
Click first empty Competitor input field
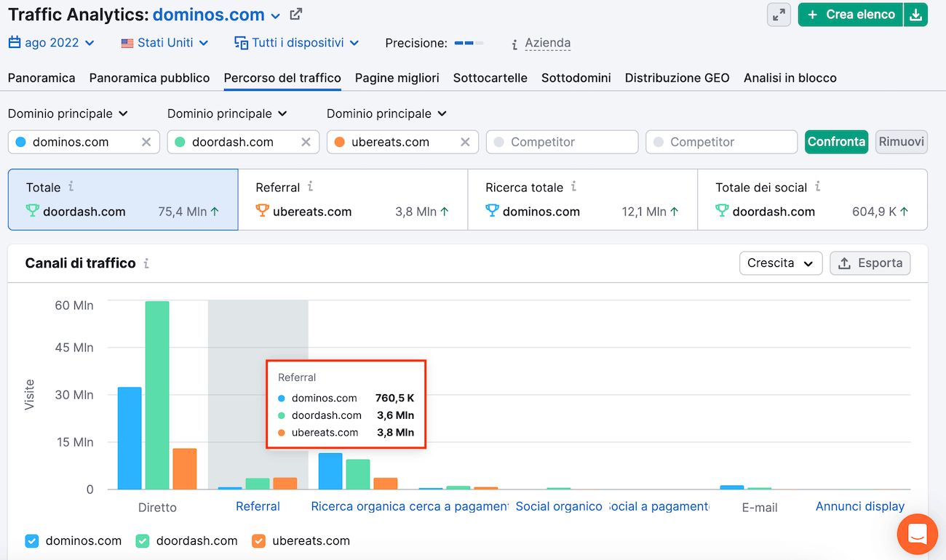(x=563, y=142)
